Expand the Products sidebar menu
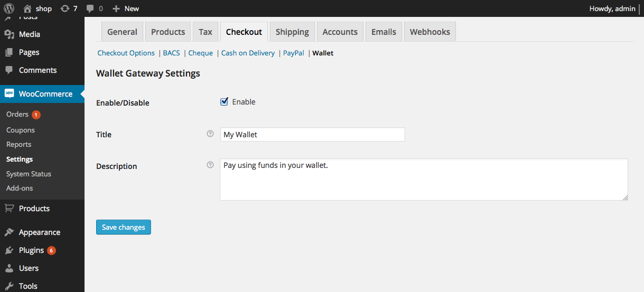The height and width of the screenshot is (292, 644). pyautogui.click(x=34, y=209)
